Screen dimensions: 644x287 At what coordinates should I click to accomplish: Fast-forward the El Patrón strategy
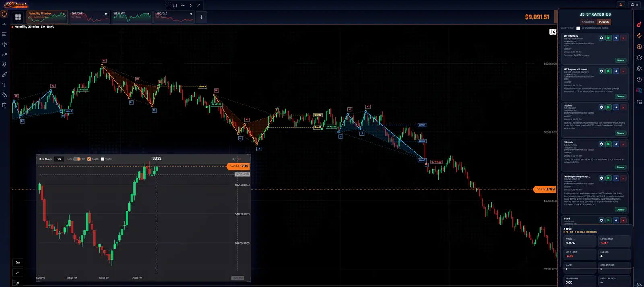616,144
